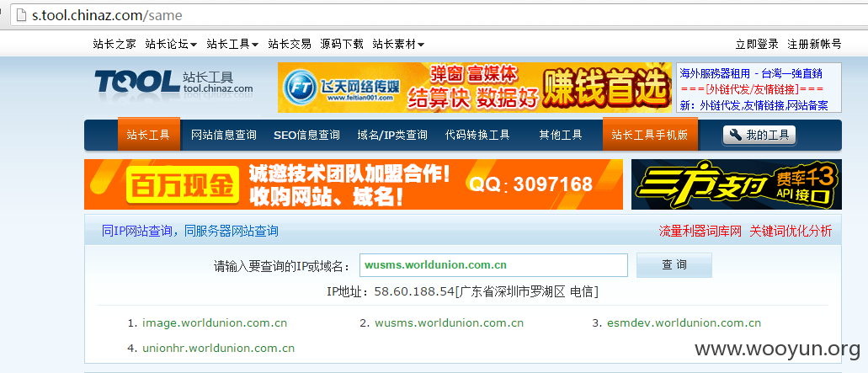
Task: Open 代码转换工具 nav menu
Action: [477, 135]
